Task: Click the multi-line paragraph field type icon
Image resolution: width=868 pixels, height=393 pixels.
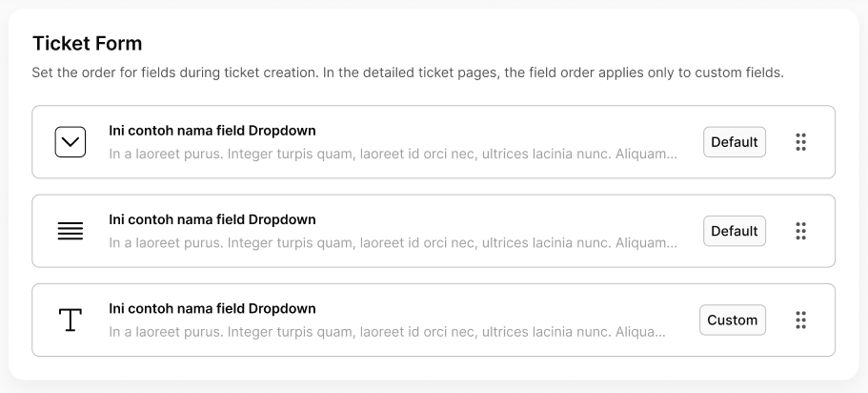Action: pyautogui.click(x=71, y=231)
